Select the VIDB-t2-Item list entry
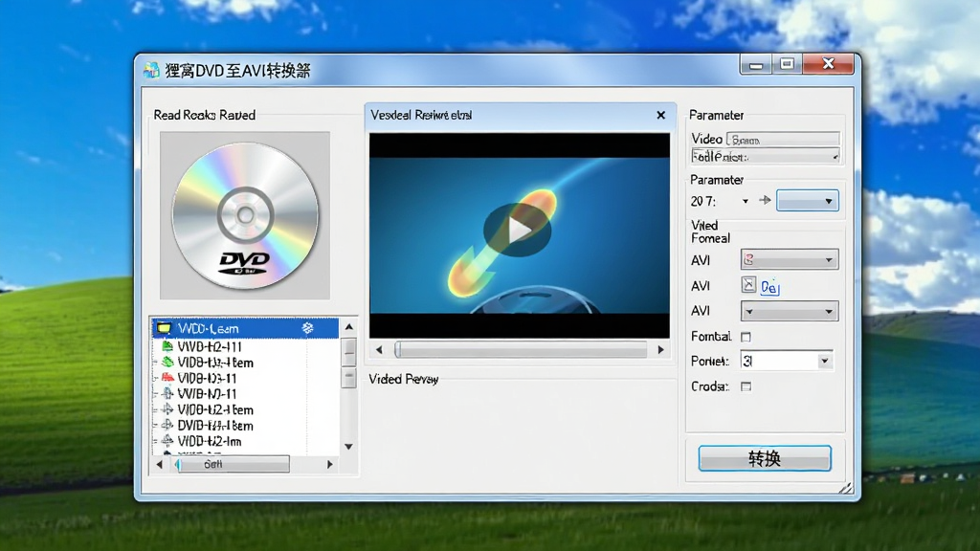The height and width of the screenshot is (551, 980). pyautogui.click(x=215, y=409)
